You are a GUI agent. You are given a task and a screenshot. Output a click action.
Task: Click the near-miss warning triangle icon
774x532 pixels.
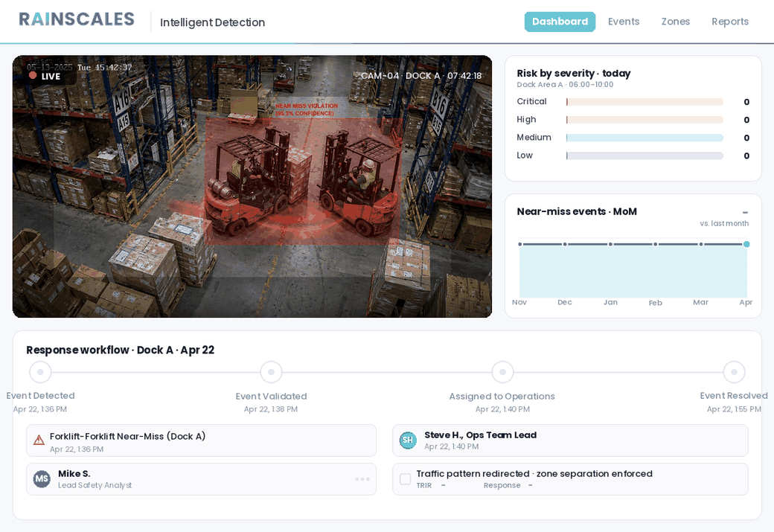coord(39,440)
